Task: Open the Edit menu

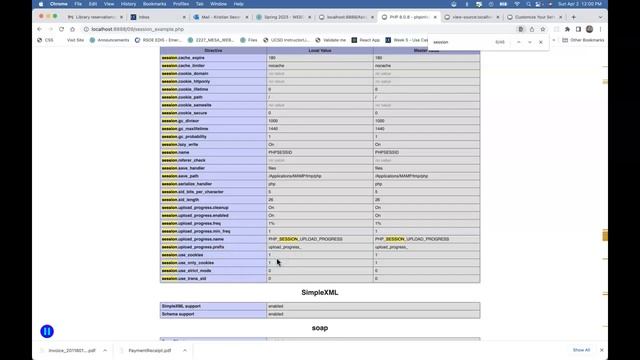Action: [x=93, y=4]
